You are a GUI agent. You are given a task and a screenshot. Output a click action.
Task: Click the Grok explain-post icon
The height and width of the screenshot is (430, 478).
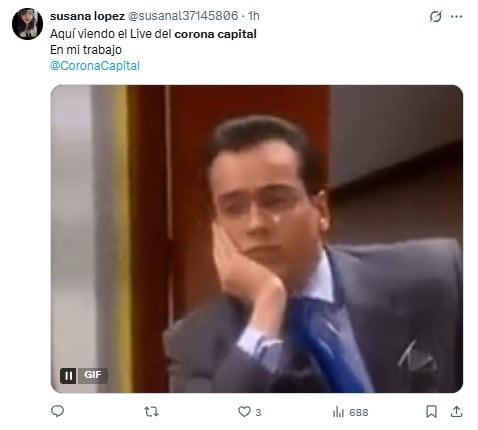point(435,16)
